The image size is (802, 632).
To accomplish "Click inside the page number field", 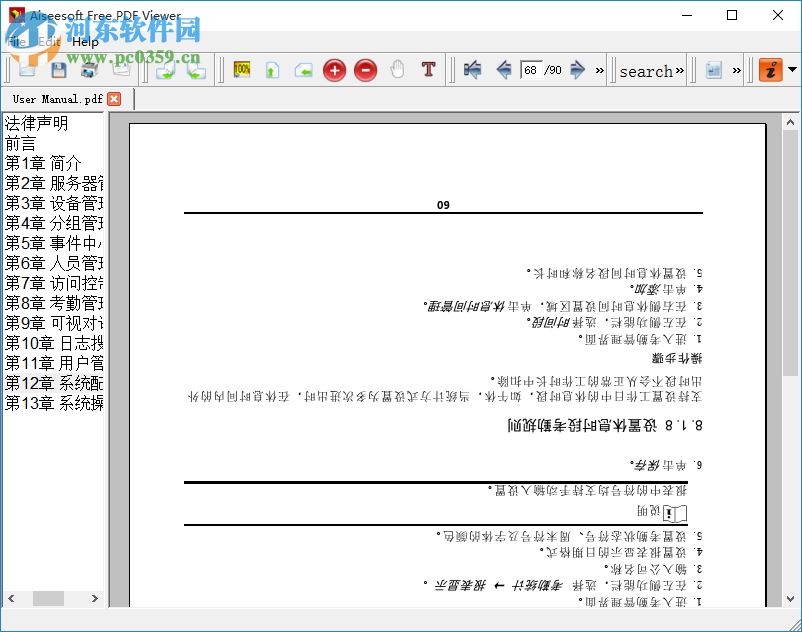I will 531,70.
